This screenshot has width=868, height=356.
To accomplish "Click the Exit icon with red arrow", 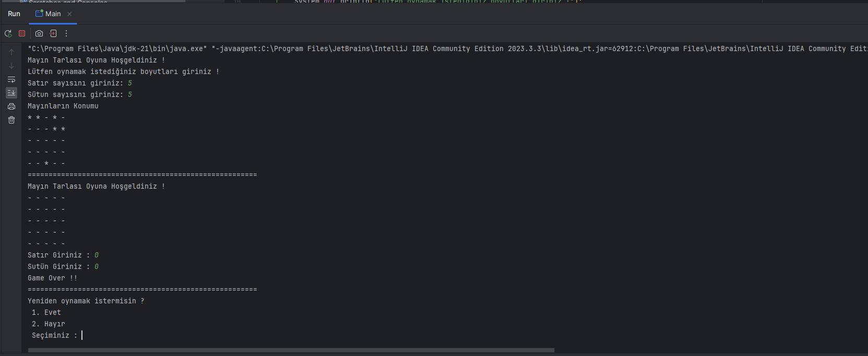I will click(53, 33).
